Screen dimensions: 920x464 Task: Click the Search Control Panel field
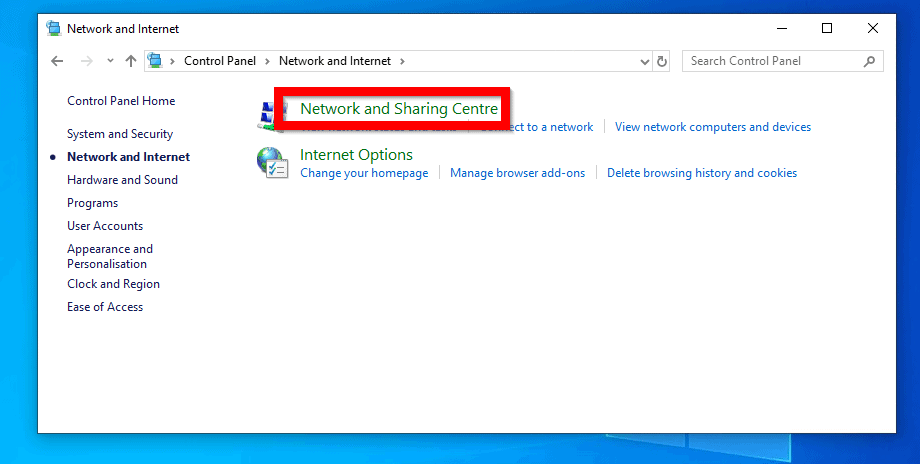pyautogui.click(x=770, y=61)
